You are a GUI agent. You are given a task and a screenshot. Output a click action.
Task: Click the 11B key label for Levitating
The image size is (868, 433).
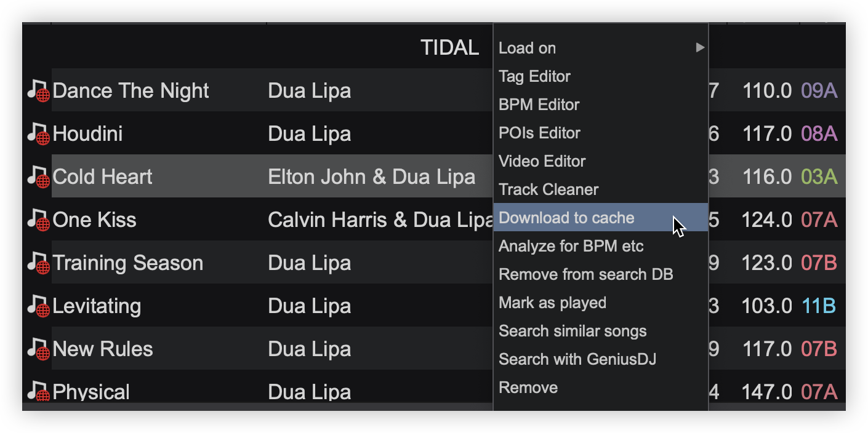coord(819,306)
